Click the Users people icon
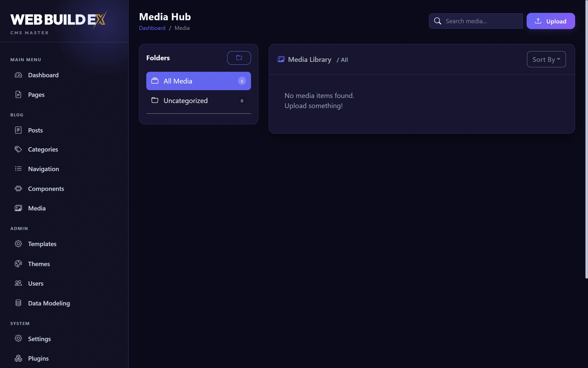 tap(18, 283)
